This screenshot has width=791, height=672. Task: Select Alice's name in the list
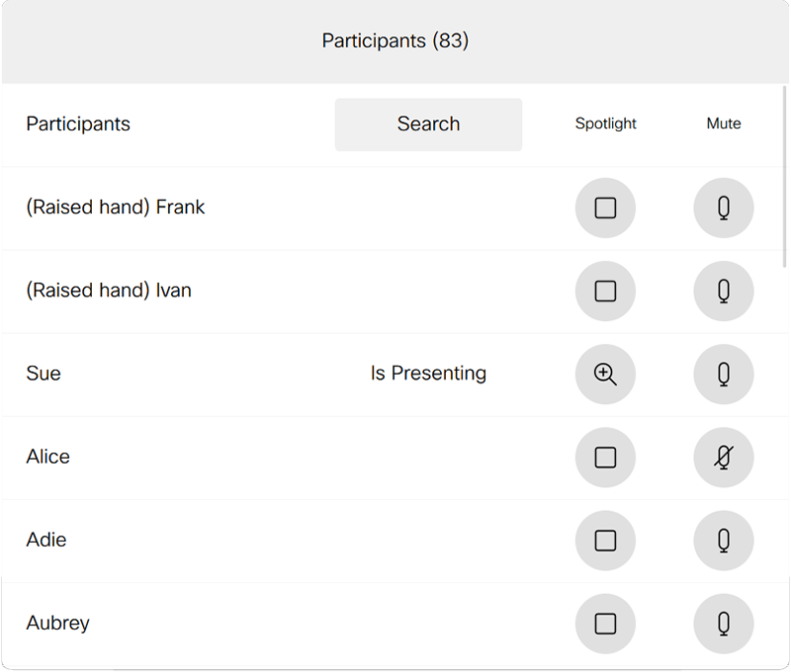pyautogui.click(x=48, y=457)
